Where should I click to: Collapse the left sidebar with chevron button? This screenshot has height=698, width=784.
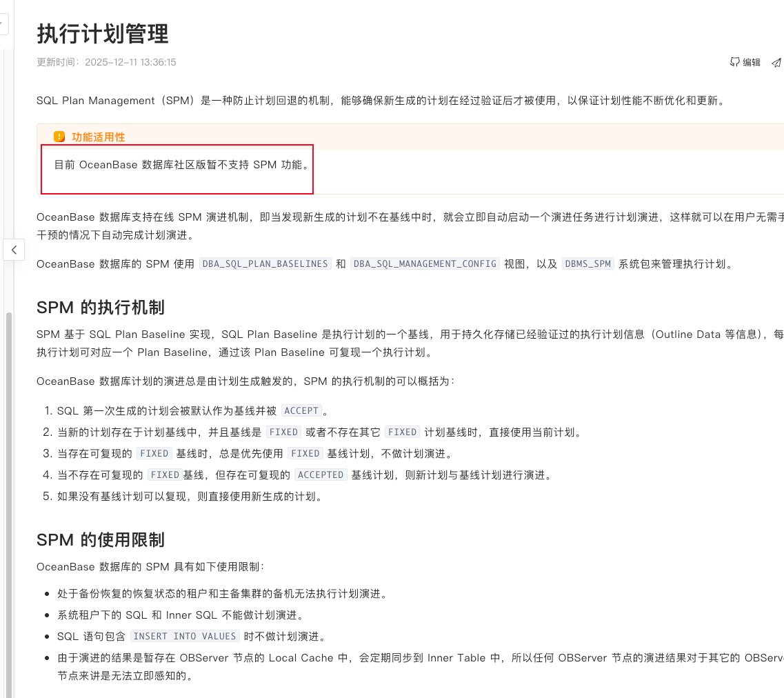point(14,250)
